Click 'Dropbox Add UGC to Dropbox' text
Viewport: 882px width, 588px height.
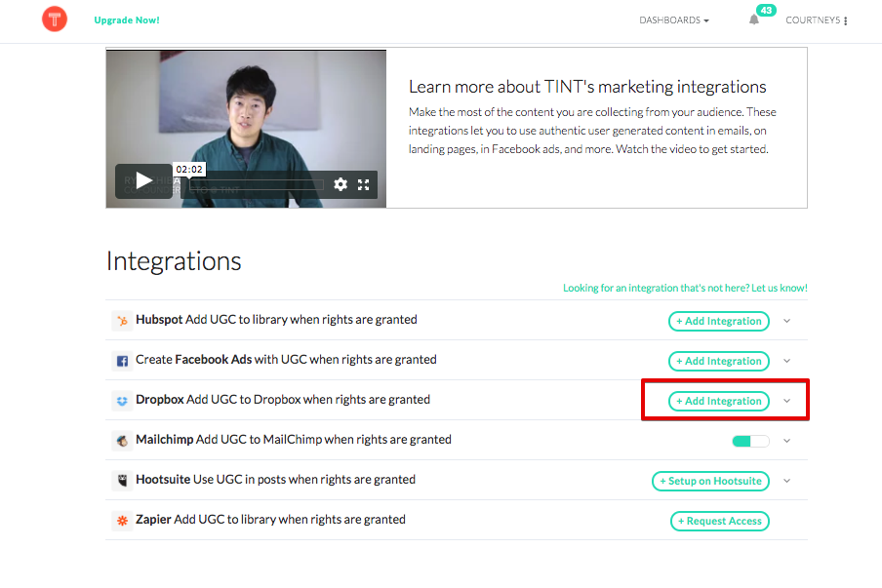click(283, 399)
